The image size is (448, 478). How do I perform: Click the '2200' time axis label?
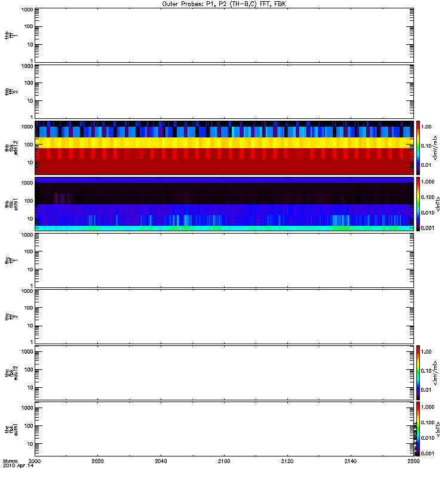(x=413, y=461)
